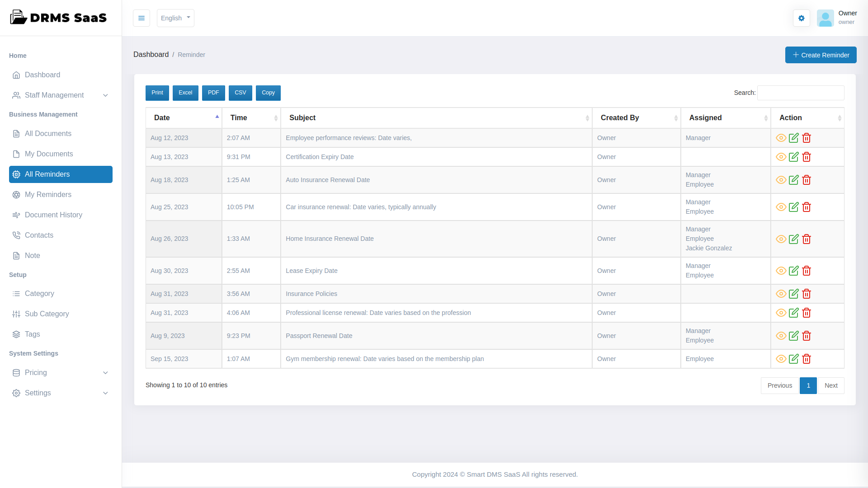View the Home Insurance Renewal Date reminder
The image size is (868, 488).
781,239
